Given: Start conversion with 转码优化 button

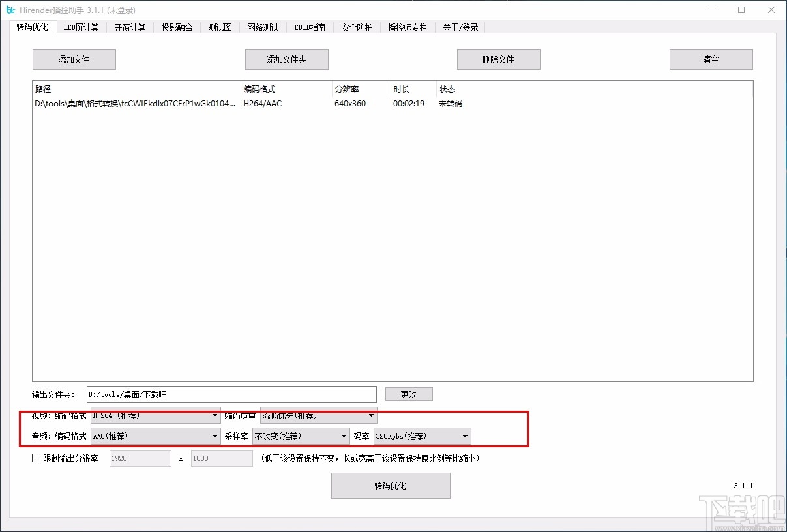Looking at the screenshot, I should [x=391, y=486].
